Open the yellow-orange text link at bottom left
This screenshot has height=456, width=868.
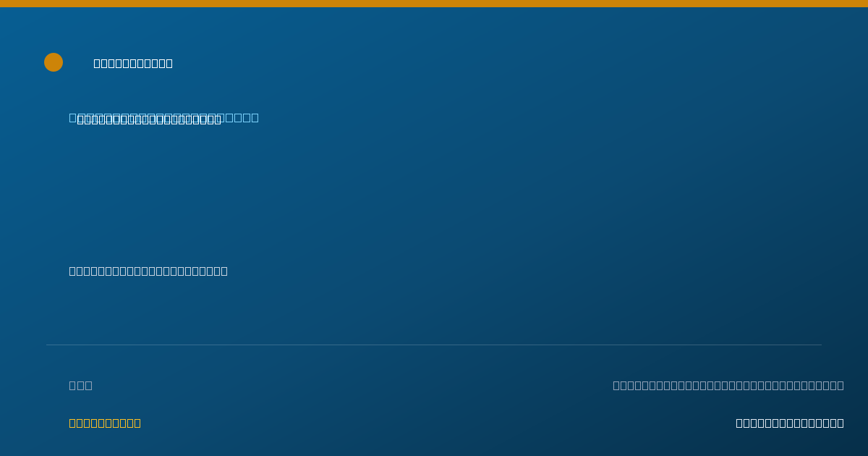(x=105, y=423)
